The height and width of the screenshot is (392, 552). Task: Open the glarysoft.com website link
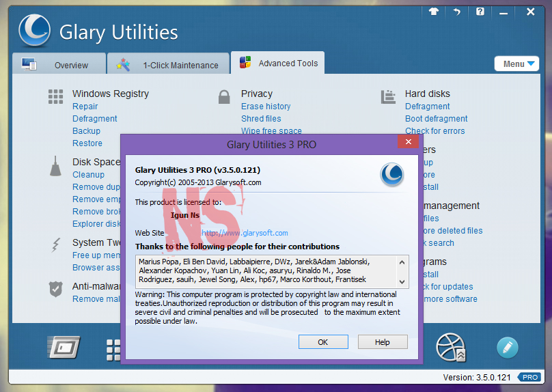[x=245, y=233]
